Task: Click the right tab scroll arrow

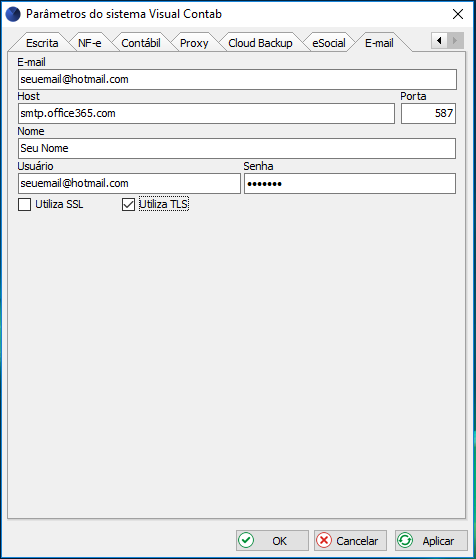Action: [x=455, y=41]
